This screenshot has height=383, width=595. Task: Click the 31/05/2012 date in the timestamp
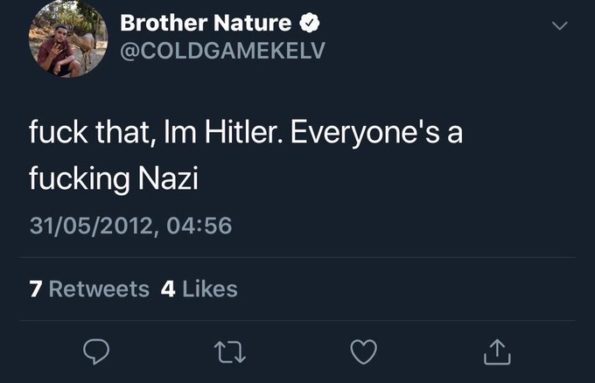(x=91, y=225)
